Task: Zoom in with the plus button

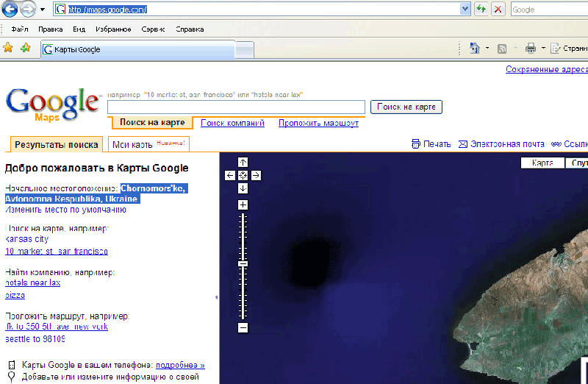Action: tap(243, 205)
